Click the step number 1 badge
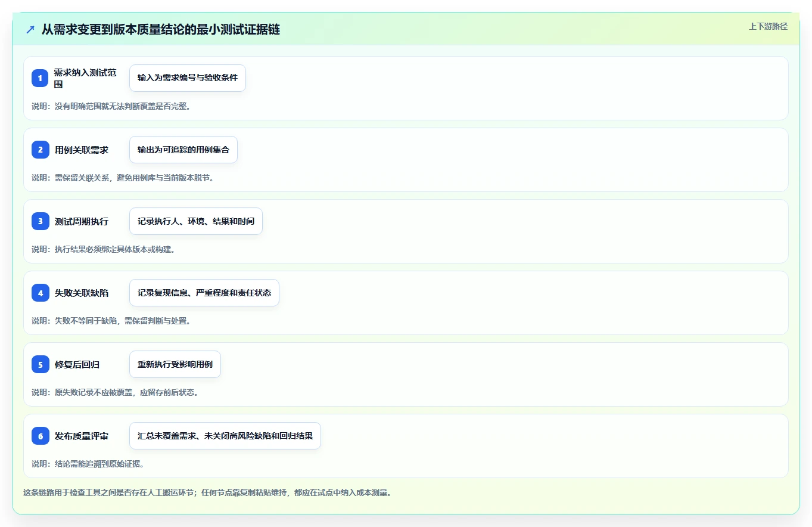This screenshot has width=812, height=527. tap(41, 78)
